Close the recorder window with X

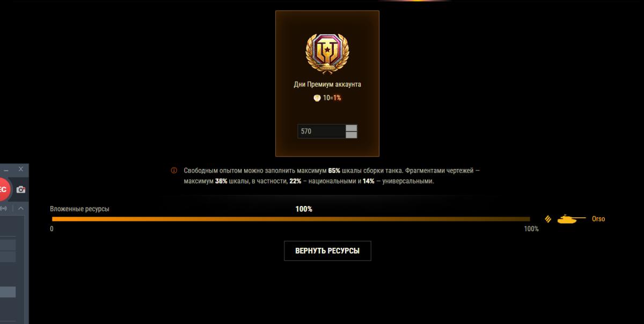(21, 169)
